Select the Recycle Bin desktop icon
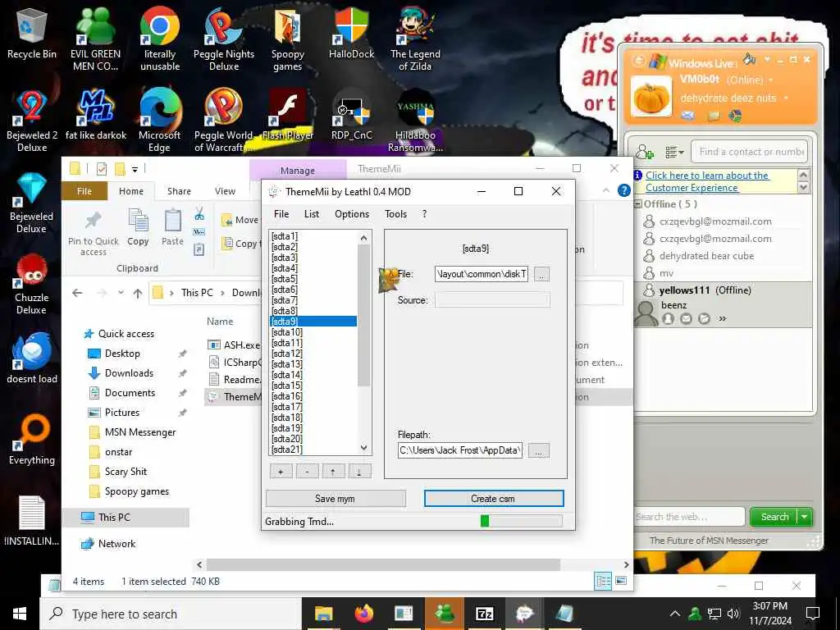The width and height of the screenshot is (840, 630). click(32, 34)
